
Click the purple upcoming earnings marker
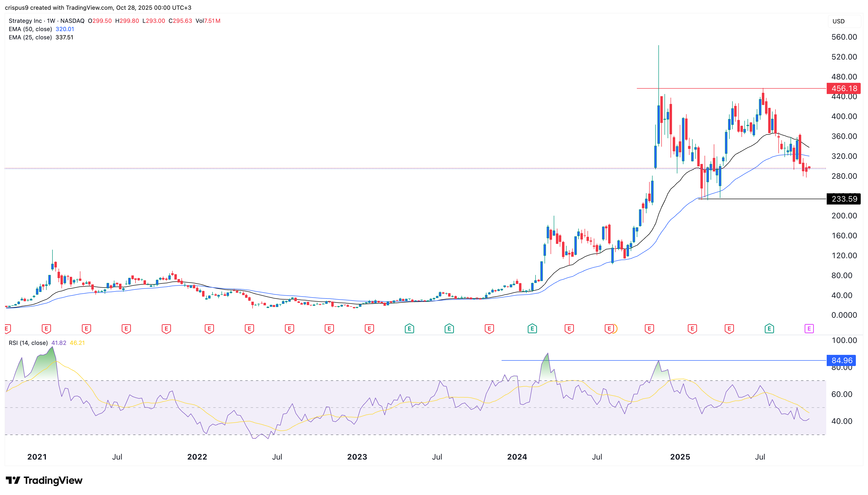point(809,328)
